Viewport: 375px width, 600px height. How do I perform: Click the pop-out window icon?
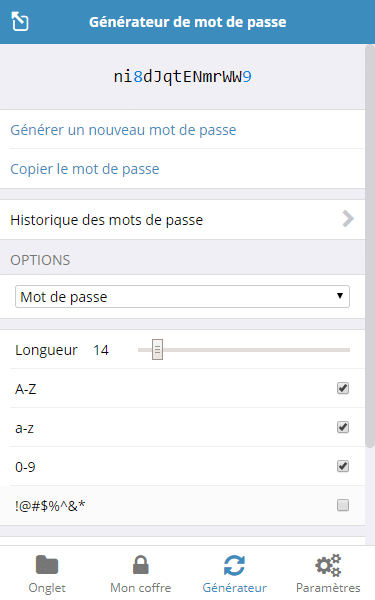tap(20, 21)
